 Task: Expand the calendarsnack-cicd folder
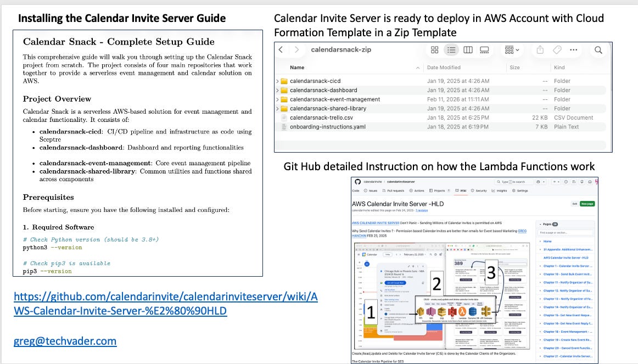(x=277, y=81)
